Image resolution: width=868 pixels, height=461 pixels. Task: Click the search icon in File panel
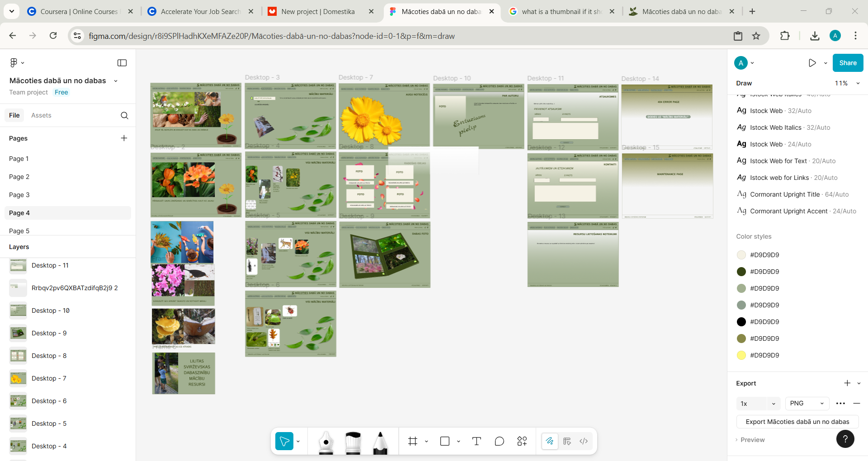tap(124, 115)
